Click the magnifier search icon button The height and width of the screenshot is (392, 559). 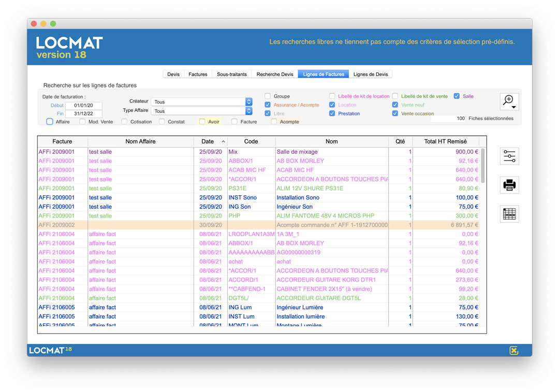coord(509,101)
